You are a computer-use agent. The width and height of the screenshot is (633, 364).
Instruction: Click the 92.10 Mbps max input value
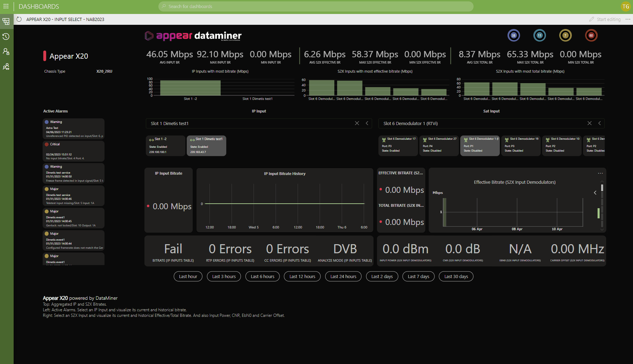(220, 54)
